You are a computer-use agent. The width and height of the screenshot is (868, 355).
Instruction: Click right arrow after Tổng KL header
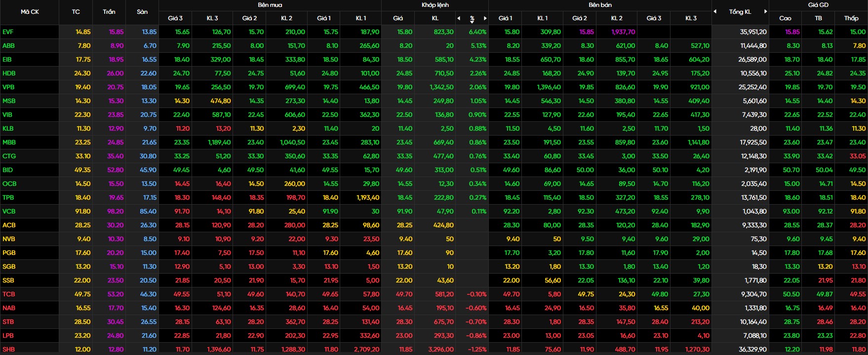point(766,11)
